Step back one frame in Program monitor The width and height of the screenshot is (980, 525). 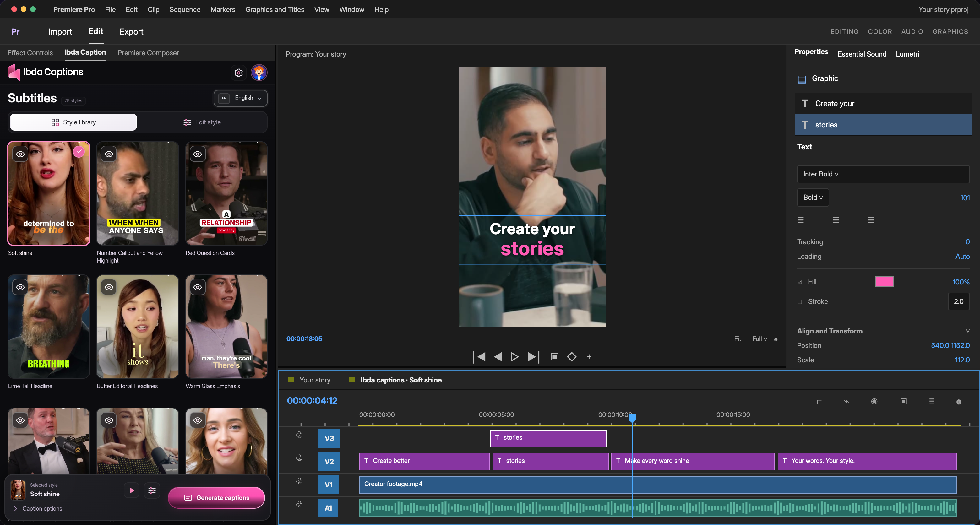click(x=498, y=357)
